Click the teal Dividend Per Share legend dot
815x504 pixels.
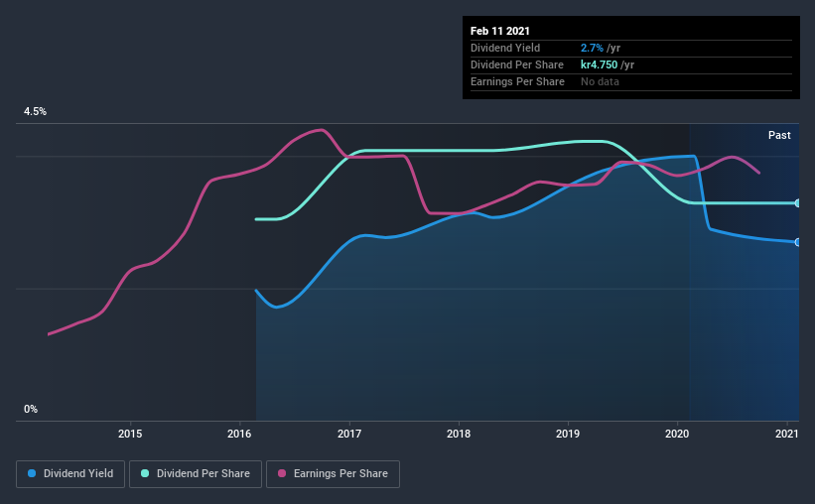[x=145, y=473]
